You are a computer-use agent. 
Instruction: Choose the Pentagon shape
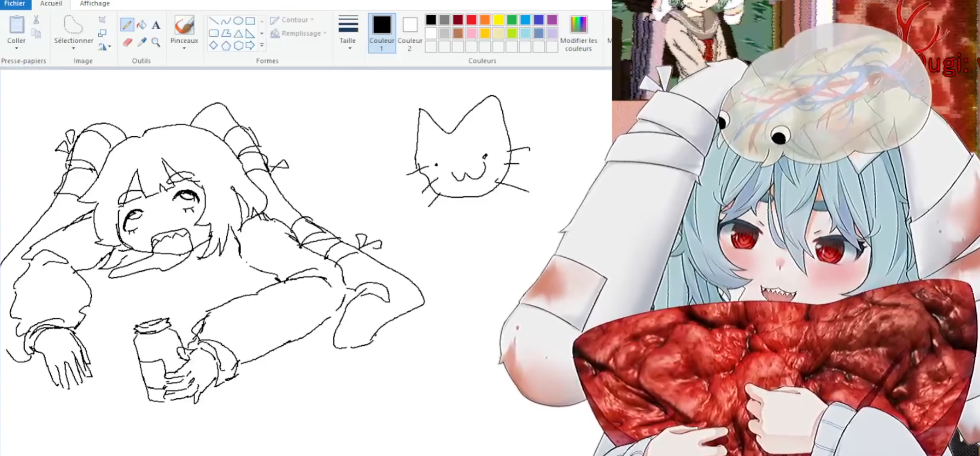(226, 46)
